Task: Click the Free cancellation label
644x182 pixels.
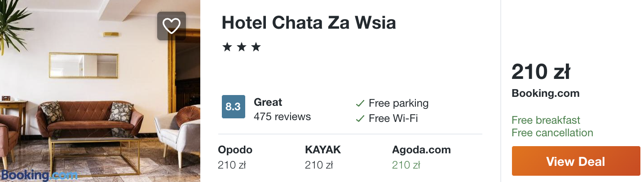Action: [552, 133]
